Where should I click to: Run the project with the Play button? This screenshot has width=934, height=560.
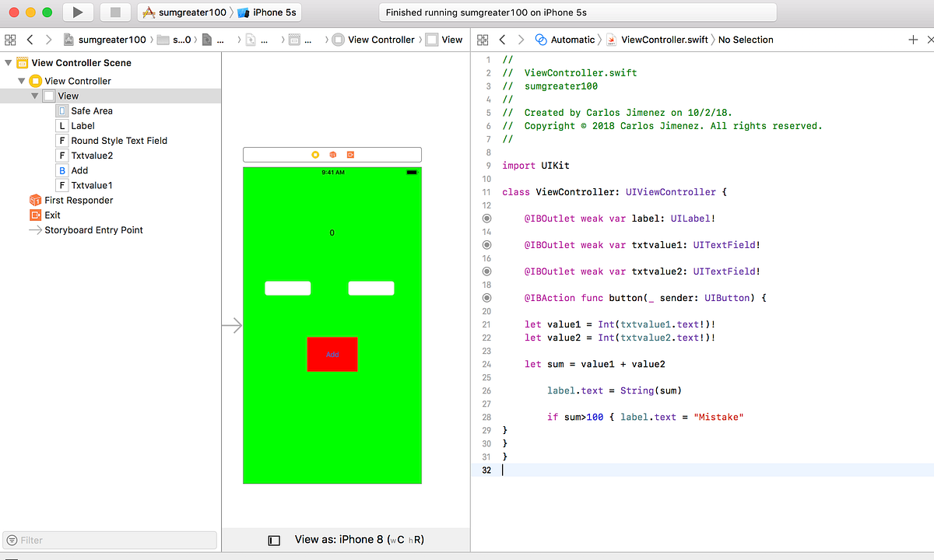point(77,12)
